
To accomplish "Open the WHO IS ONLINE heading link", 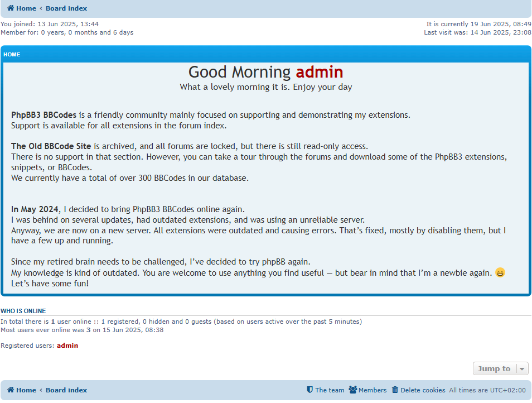I will pyautogui.click(x=23, y=311).
